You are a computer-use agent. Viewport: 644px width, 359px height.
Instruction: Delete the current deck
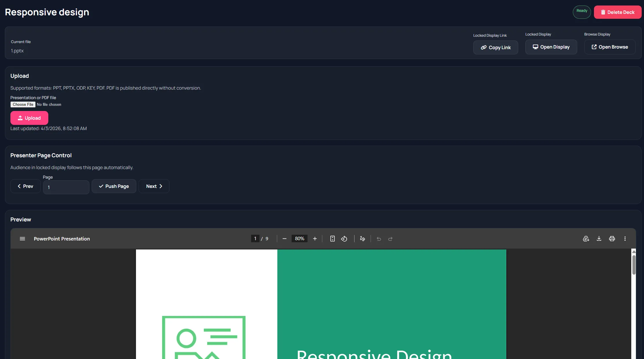617,12
